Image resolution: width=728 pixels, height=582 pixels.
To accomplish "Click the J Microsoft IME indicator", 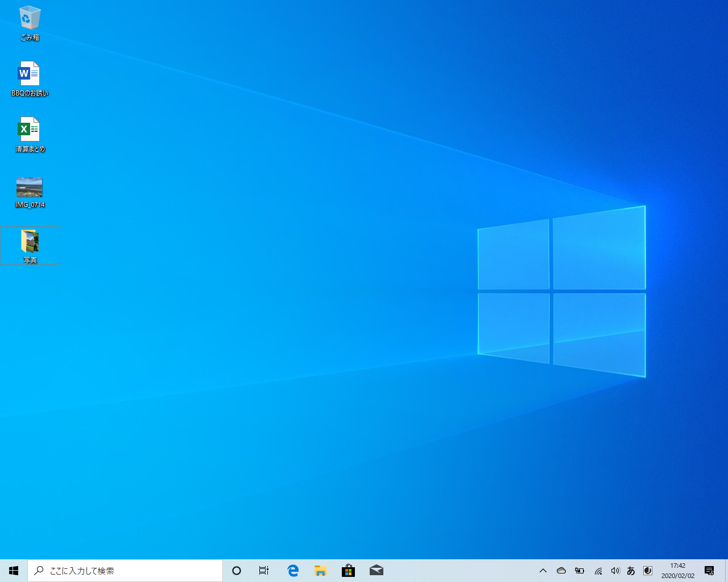I will (648, 571).
